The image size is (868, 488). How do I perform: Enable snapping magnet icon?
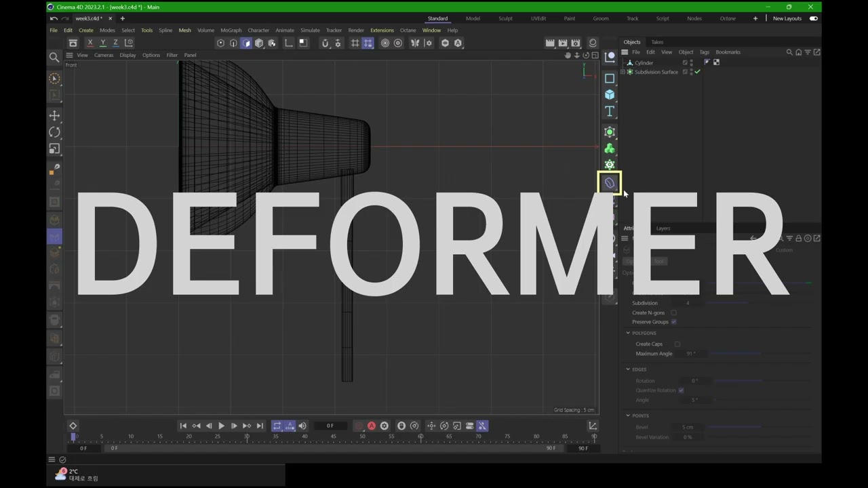click(x=325, y=43)
